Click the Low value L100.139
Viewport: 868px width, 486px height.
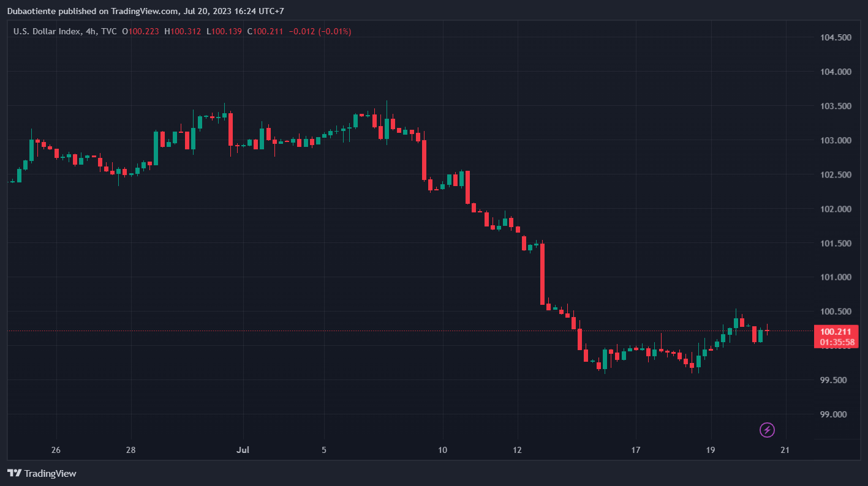click(224, 31)
